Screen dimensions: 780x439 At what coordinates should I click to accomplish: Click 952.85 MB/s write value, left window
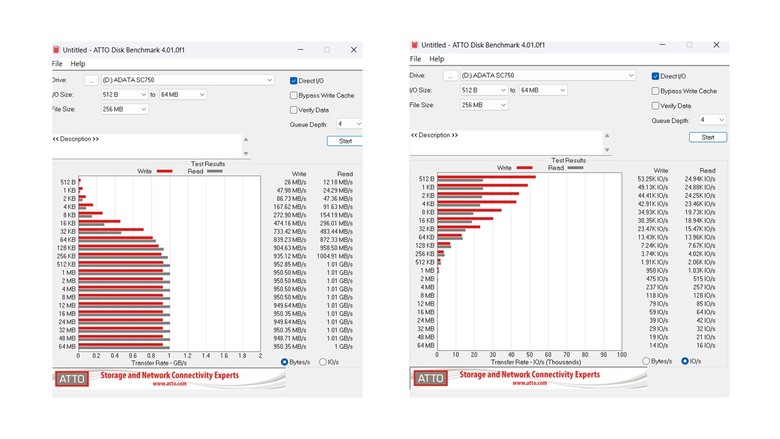290,264
